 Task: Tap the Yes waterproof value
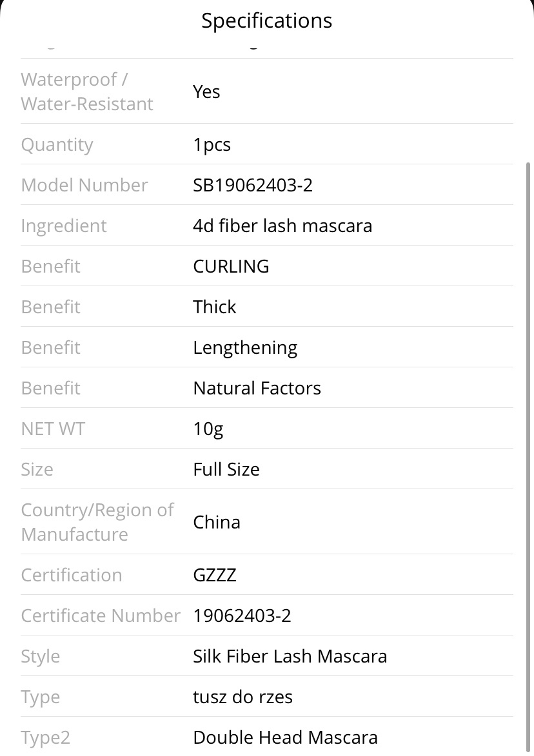pos(206,92)
